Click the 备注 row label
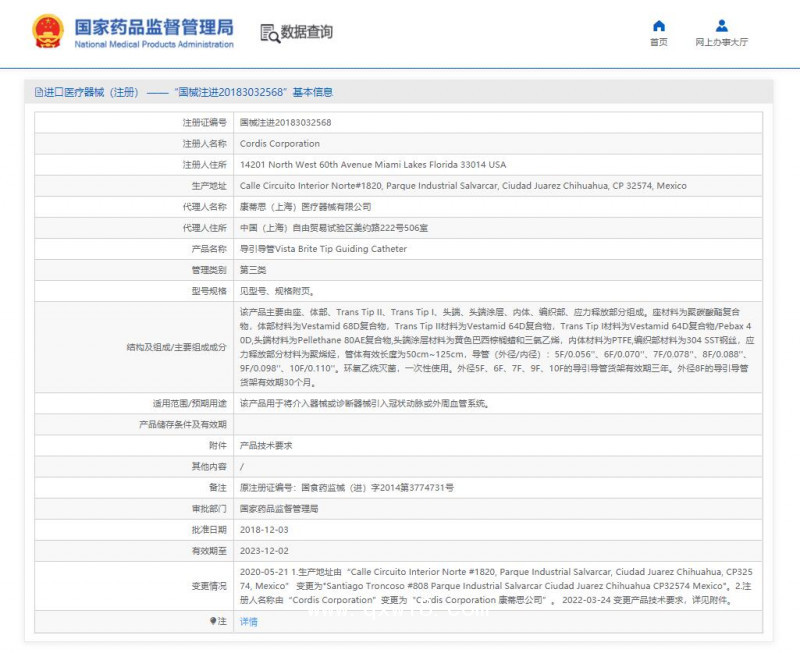This screenshot has width=800, height=653. point(217,488)
